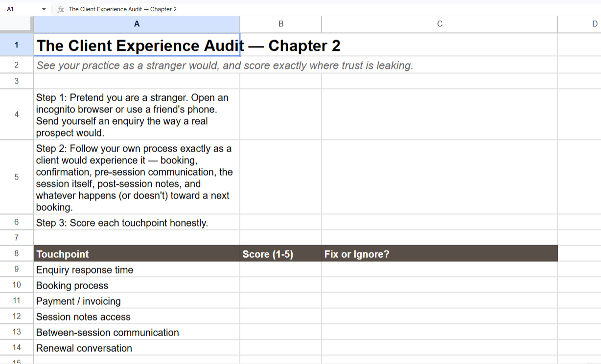Select row 12 header
The width and height of the screenshot is (601, 364).
click(x=16, y=316)
